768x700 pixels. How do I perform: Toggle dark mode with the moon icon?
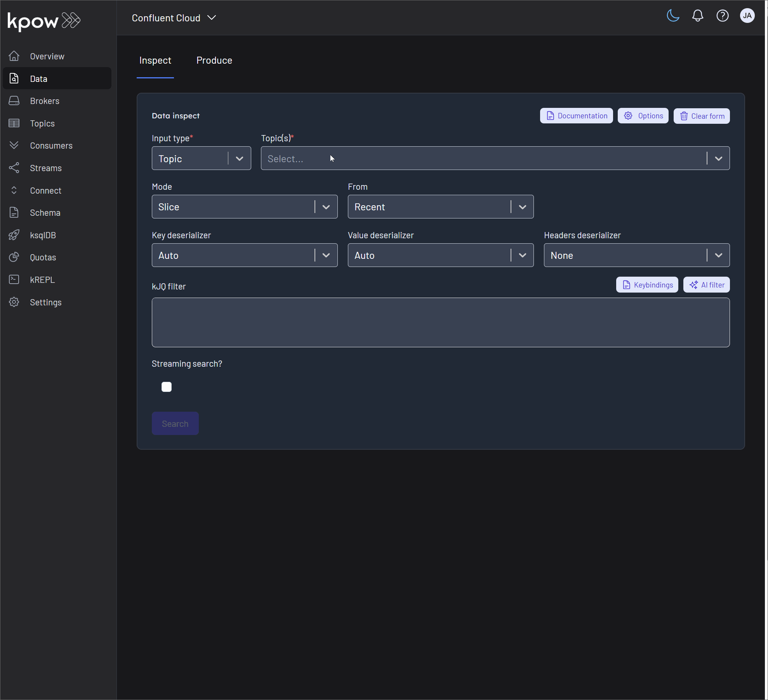[x=673, y=16]
